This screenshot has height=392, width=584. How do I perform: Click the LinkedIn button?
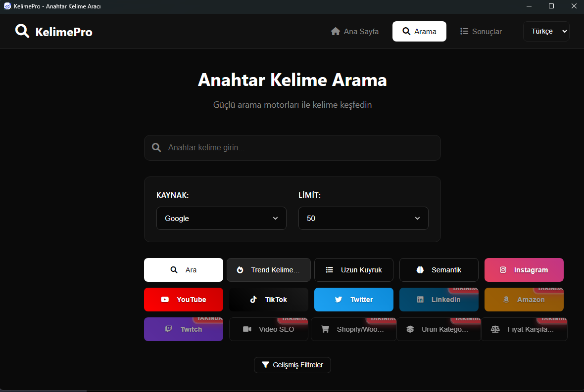click(439, 300)
